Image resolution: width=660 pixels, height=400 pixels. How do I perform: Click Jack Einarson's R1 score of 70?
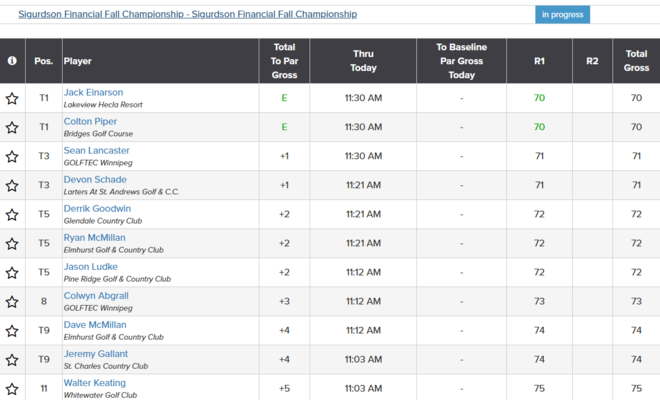pos(539,98)
